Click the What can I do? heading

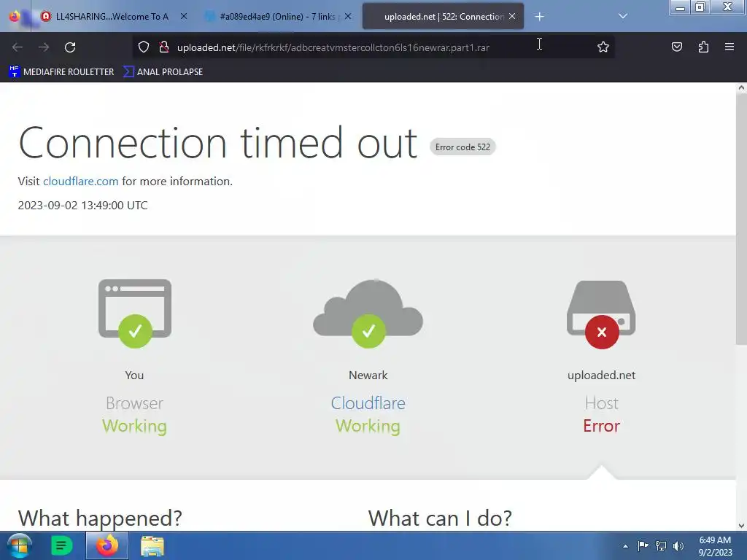click(440, 518)
